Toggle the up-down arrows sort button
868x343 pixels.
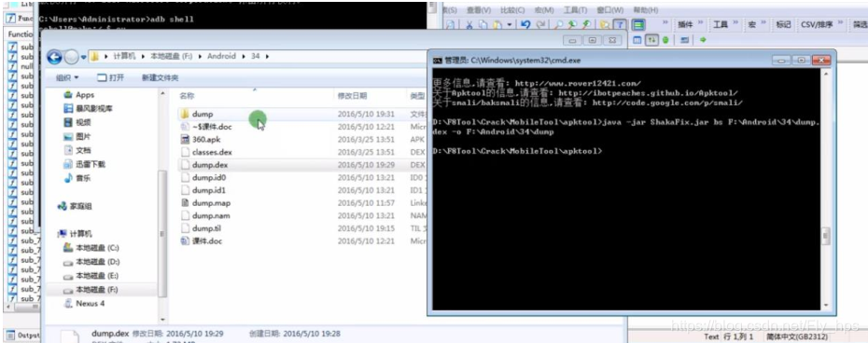click(651, 40)
